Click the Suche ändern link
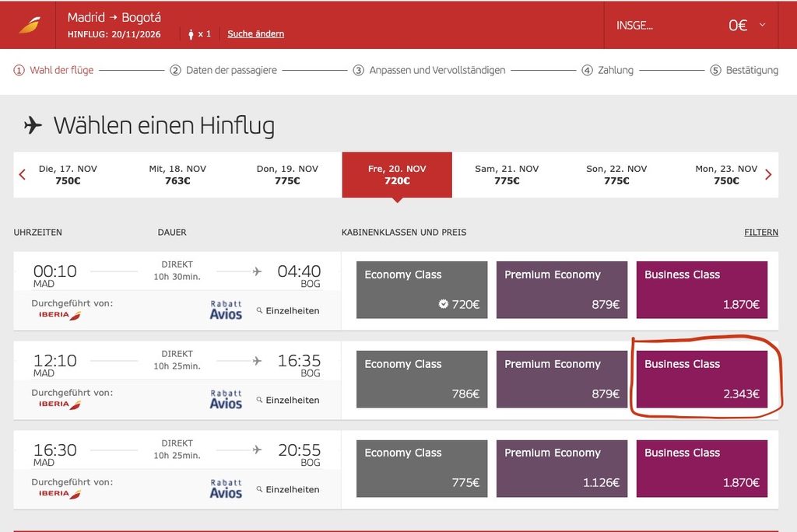The height and width of the screenshot is (532, 797). (255, 33)
